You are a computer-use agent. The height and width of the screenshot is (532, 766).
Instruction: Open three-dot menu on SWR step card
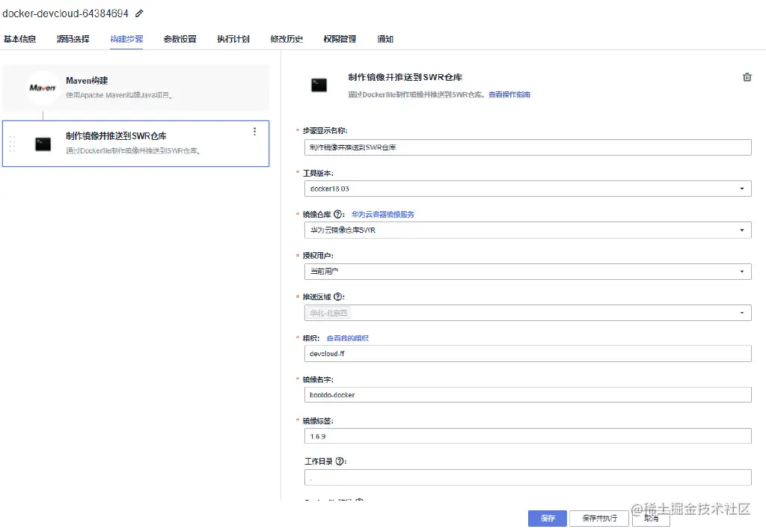(x=254, y=132)
